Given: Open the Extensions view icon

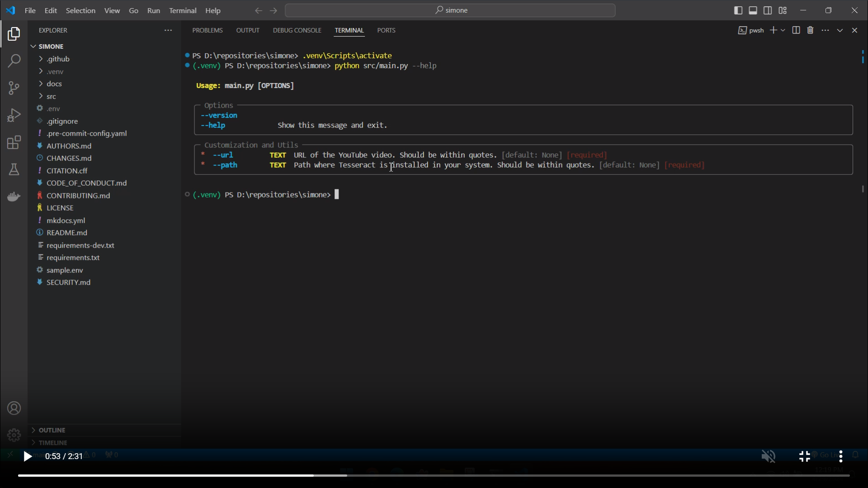Looking at the screenshot, I should point(14,143).
